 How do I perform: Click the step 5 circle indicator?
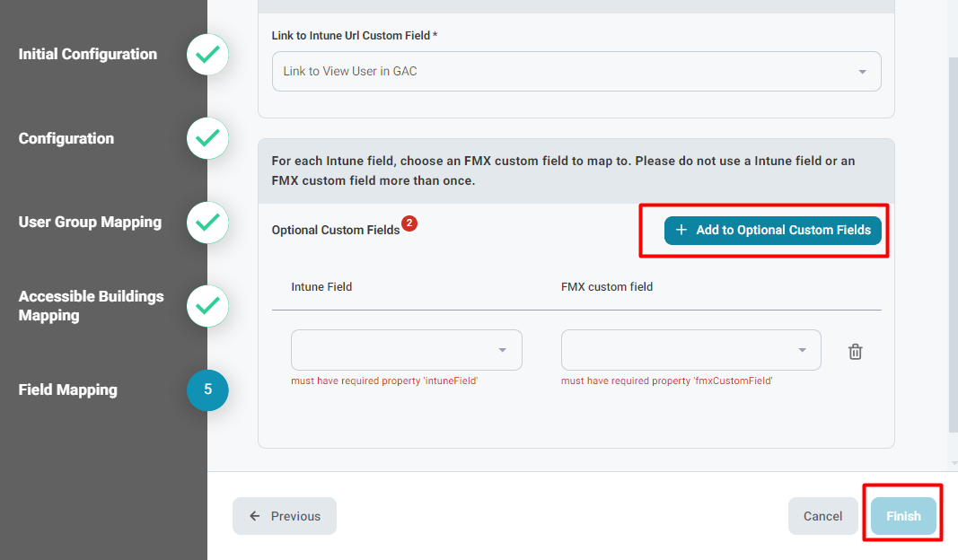coord(207,390)
